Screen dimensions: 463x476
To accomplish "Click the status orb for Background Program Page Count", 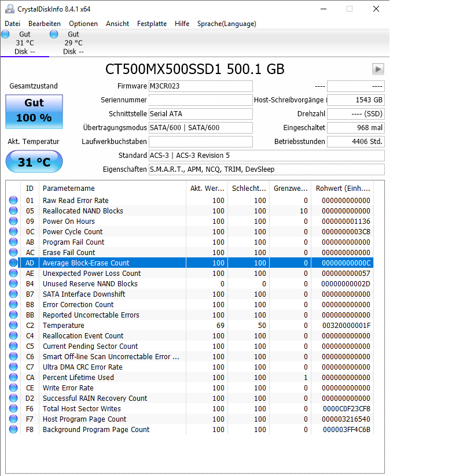I will tap(13, 429).
